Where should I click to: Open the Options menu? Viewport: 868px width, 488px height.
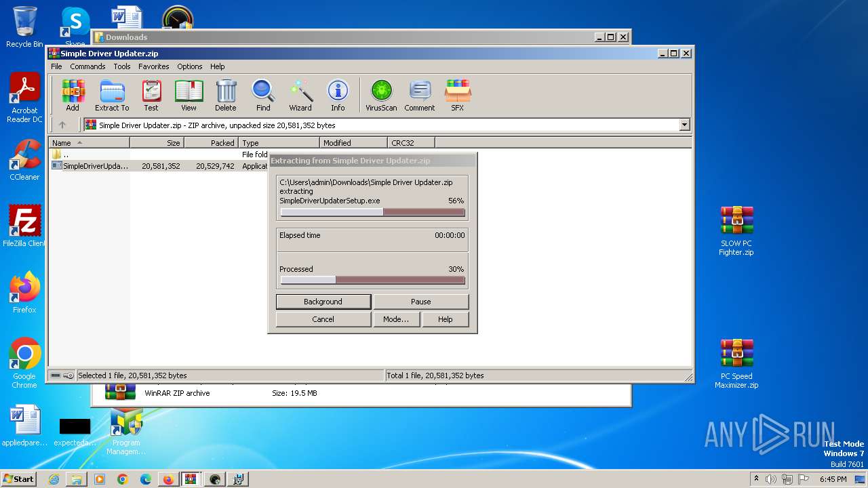click(x=190, y=66)
